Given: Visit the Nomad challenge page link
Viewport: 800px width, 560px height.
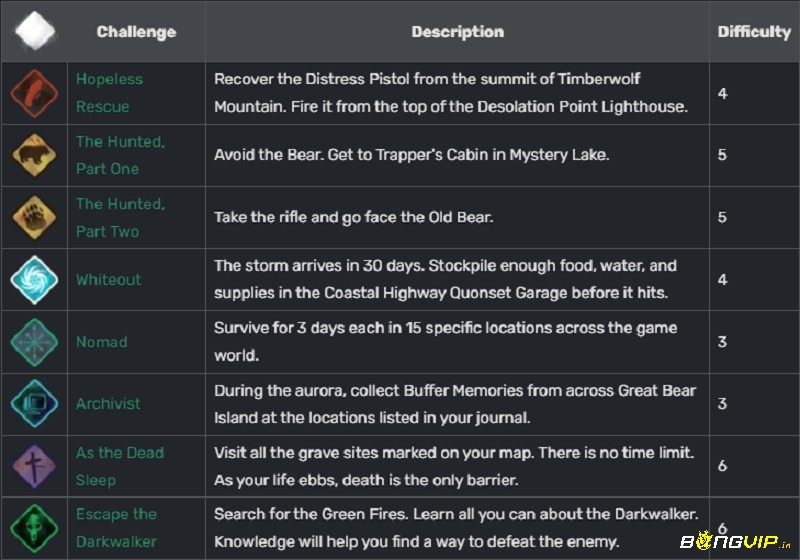Looking at the screenshot, I should [102, 342].
